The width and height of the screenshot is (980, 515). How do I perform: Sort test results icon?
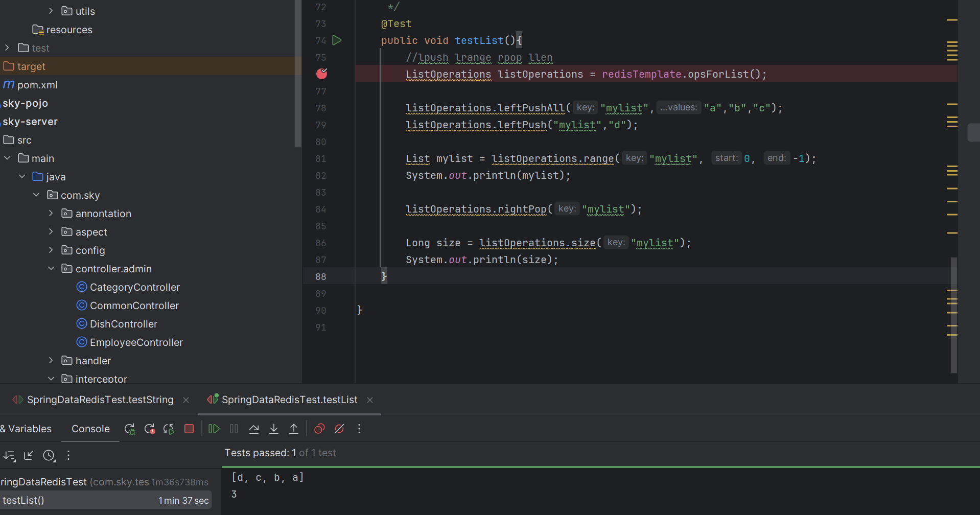(x=9, y=456)
